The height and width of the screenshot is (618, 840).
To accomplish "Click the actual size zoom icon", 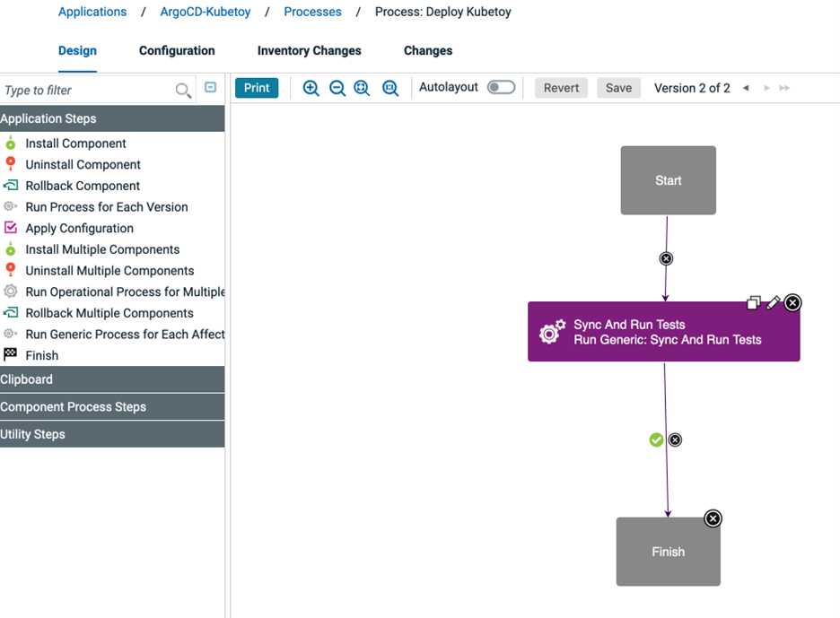I will 390,88.
